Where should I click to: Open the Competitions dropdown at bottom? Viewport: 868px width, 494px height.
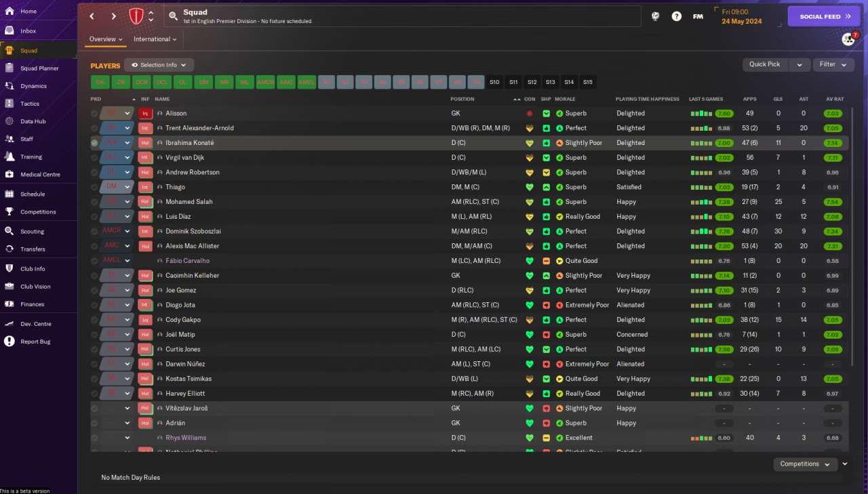(x=805, y=464)
